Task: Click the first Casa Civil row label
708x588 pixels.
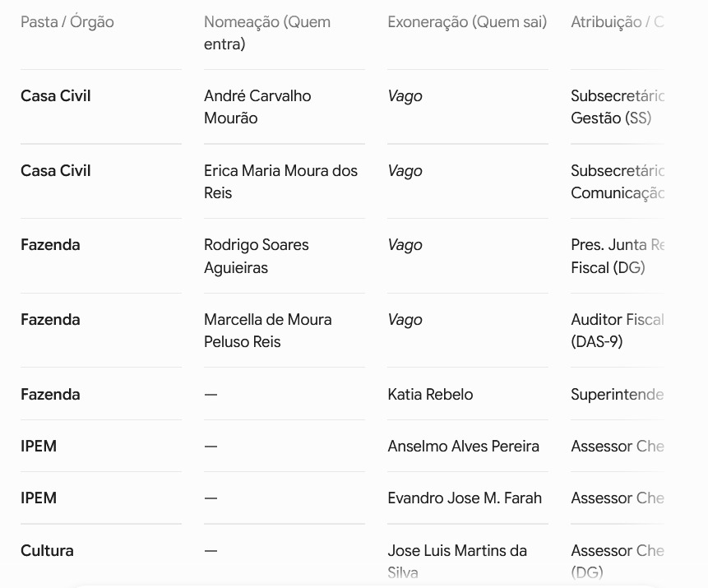Action: (x=56, y=95)
